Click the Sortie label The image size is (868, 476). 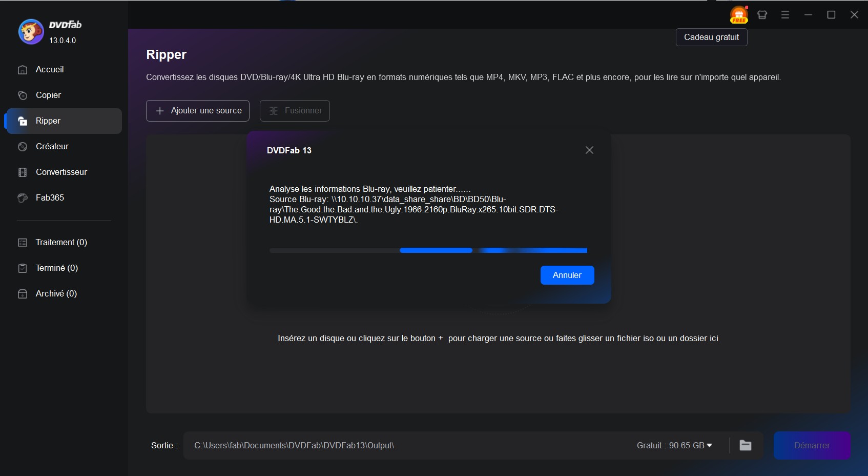[x=164, y=445]
